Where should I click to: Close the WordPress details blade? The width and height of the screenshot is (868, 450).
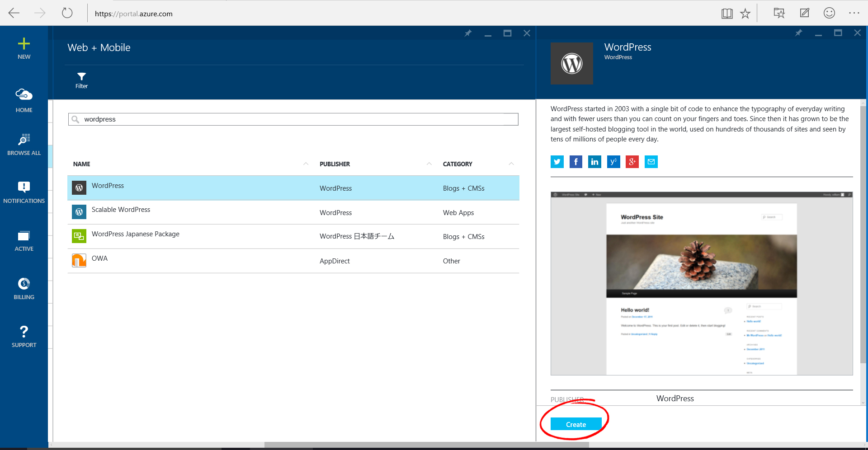tap(857, 33)
